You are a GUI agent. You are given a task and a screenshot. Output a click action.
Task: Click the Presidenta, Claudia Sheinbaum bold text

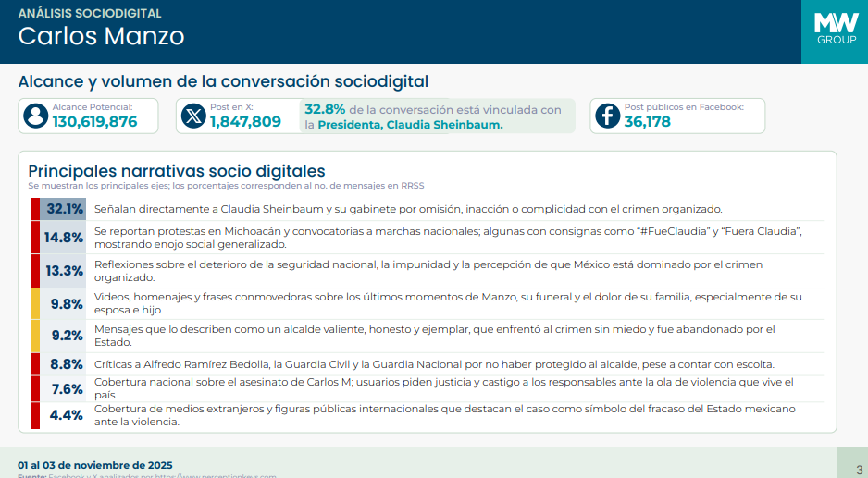point(410,125)
